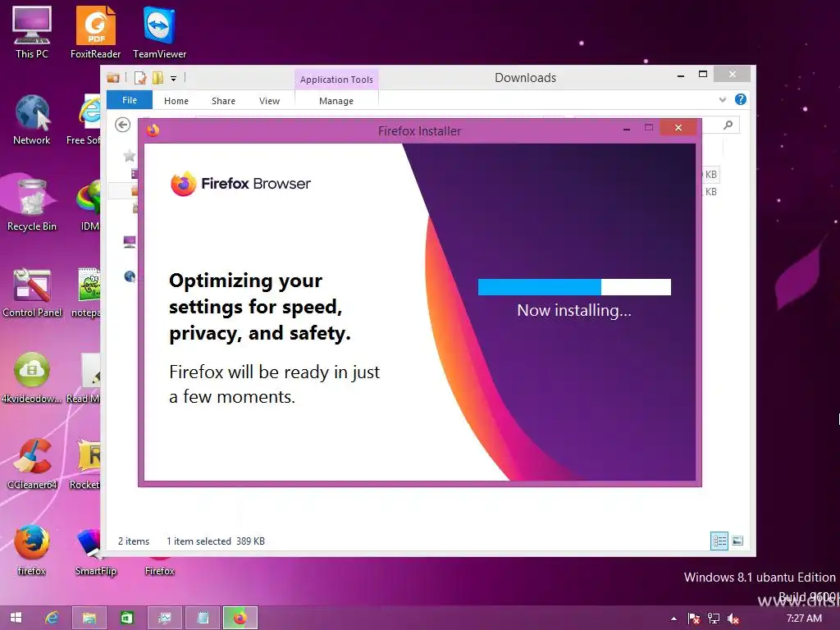Select the Home ribbon tab
Viewport: 840px width, 630px height.
(176, 101)
